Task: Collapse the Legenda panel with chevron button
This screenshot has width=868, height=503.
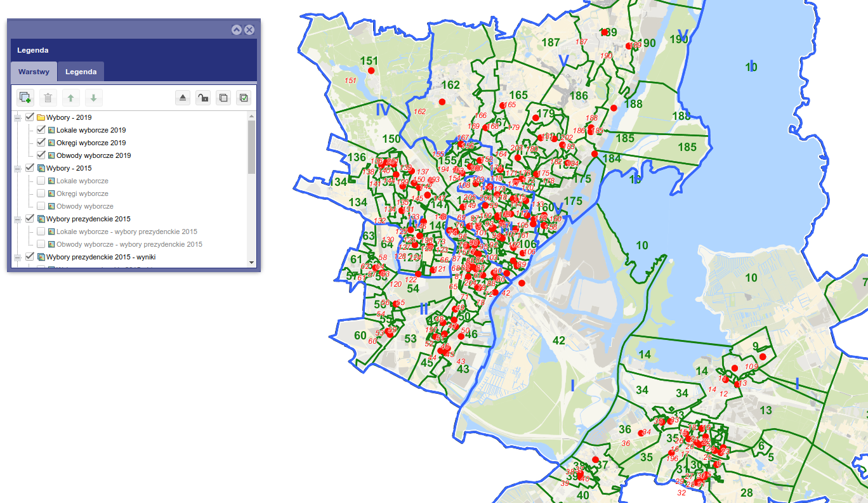Action: tap(237, 30)
